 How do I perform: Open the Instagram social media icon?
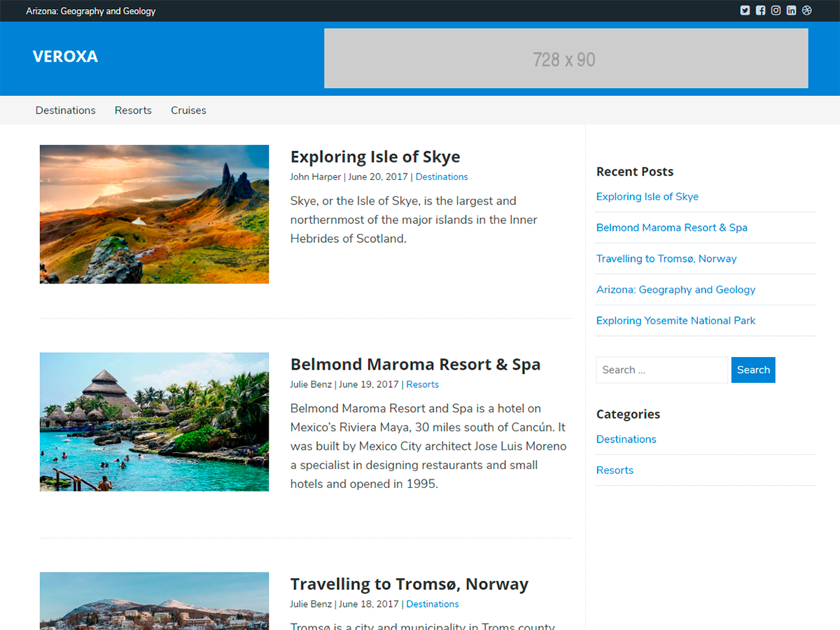coord(776,10)
